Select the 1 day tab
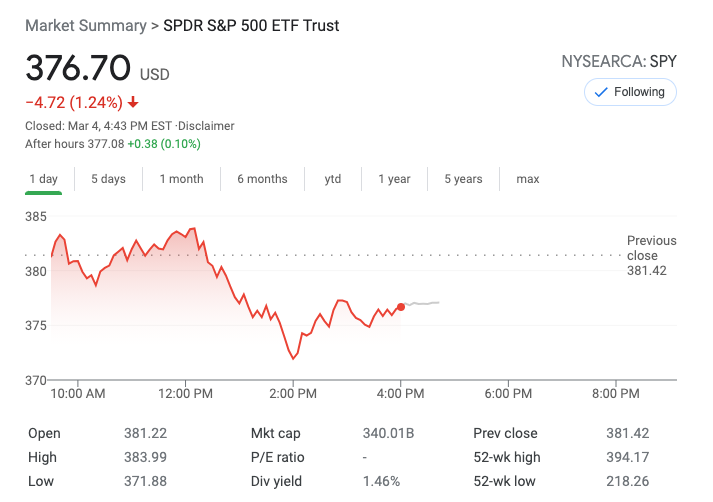The width and height of the screenshot is (713, 502). coord(44,179)
